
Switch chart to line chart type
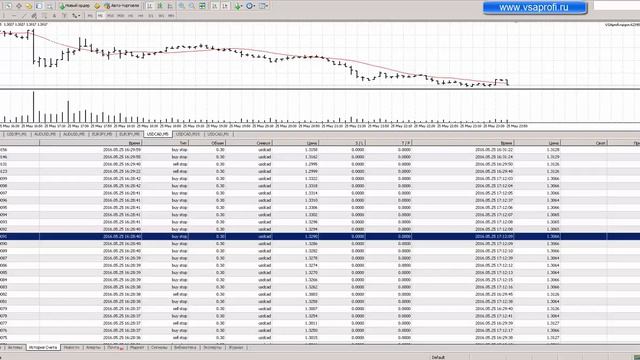[x=170, y=6]
